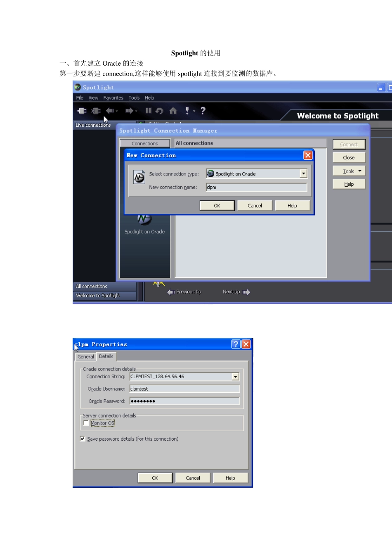Click the Forward arrow toolbar icon
The image size is (392, 555).
point(129,111)
